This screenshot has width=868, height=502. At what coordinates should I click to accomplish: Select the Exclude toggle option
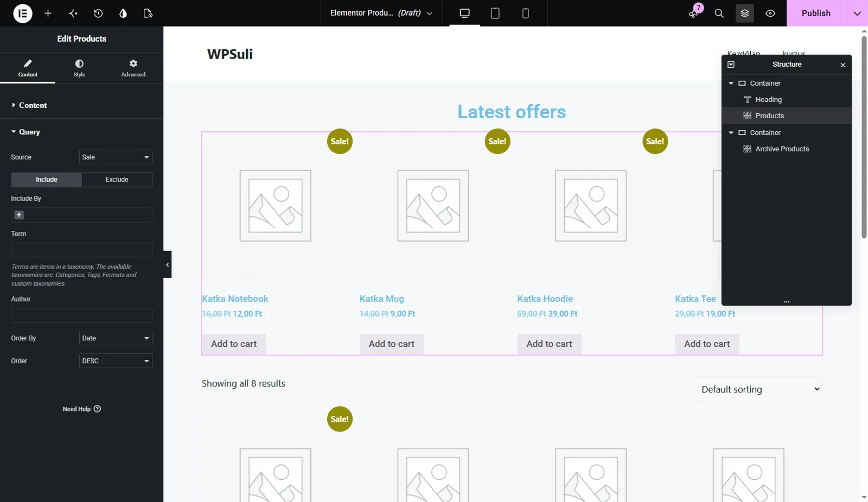(x=117, y=179)
